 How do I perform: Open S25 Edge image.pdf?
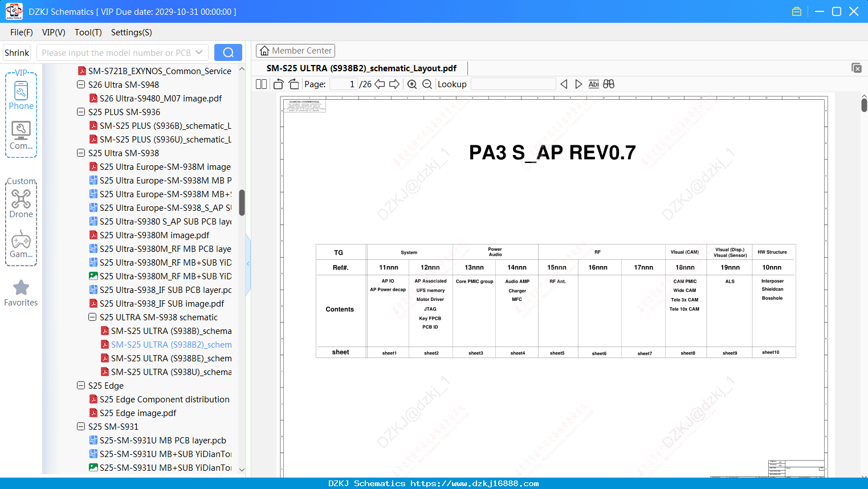point(133,413)
